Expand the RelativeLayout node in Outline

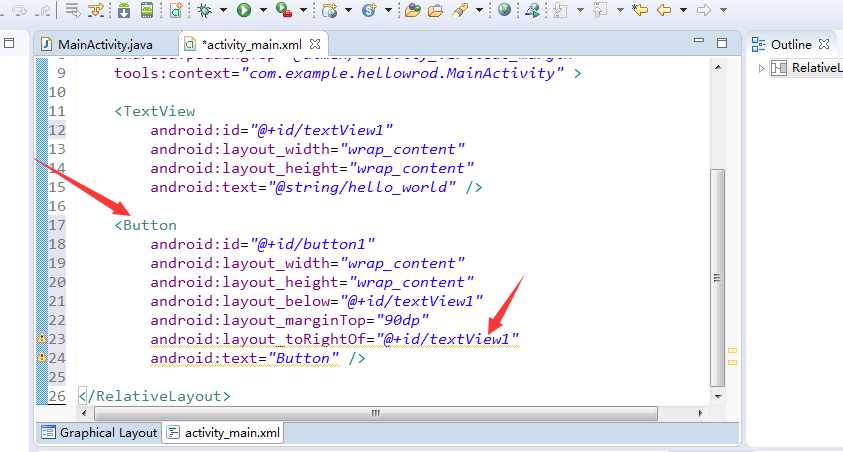[x=761, y=68]
